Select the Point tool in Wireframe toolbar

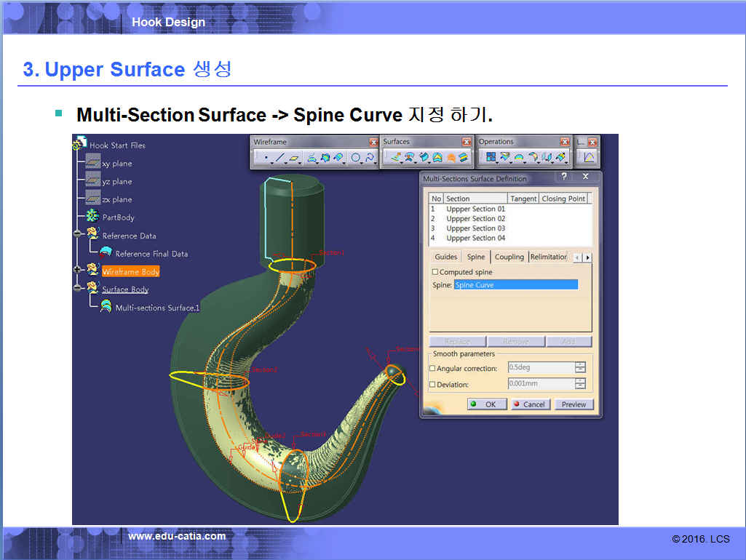[x=266, y=157]
